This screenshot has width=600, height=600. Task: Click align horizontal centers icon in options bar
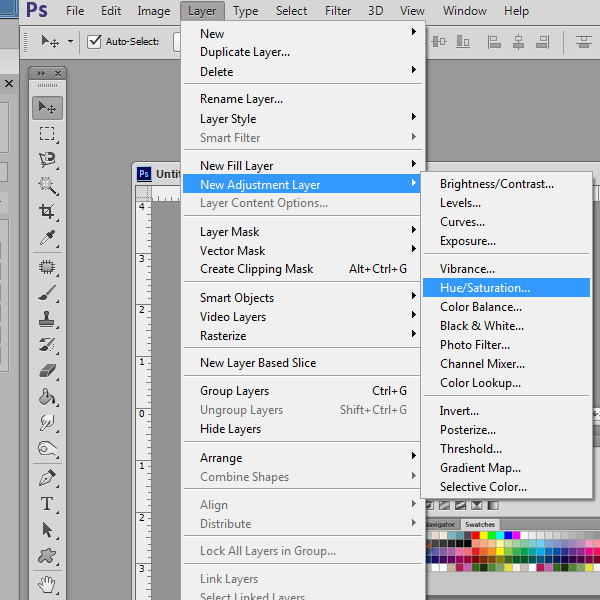pos(518,41)
